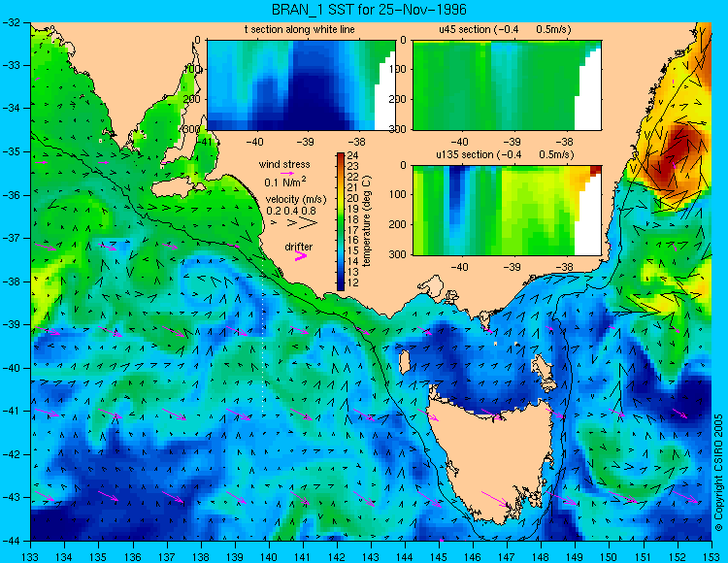The image size is (728, 563).
Task: Click latitude label -36 on left axis
Action: (12, 195)
